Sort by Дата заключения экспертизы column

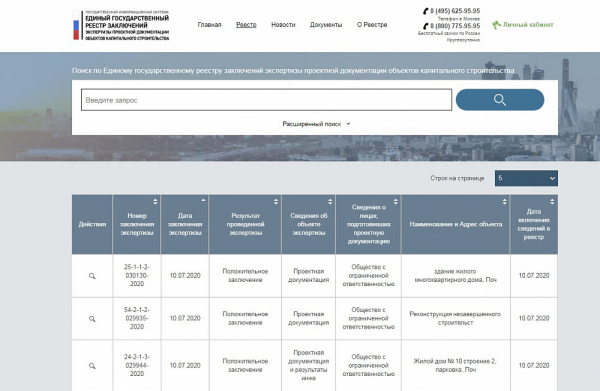click(203, 200)
